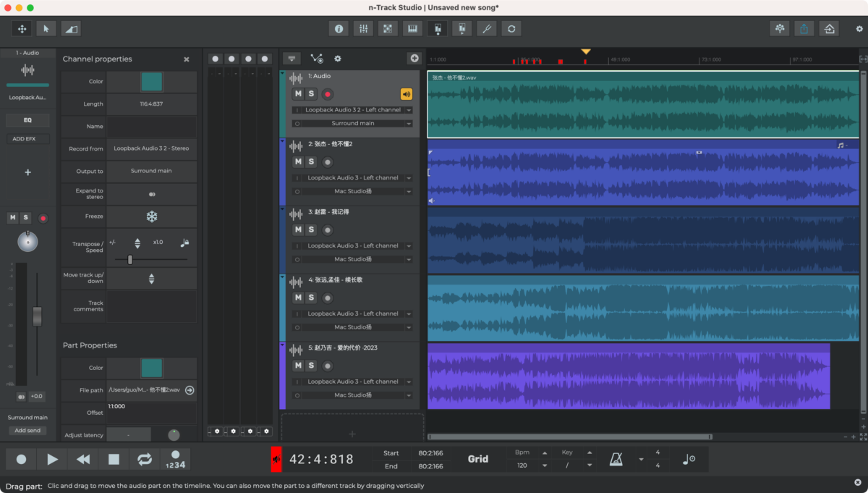The image size is (868, 493).
Task: Select the fade/volume envelope tool
Action: pyautogui.click(x=70, y=28)
